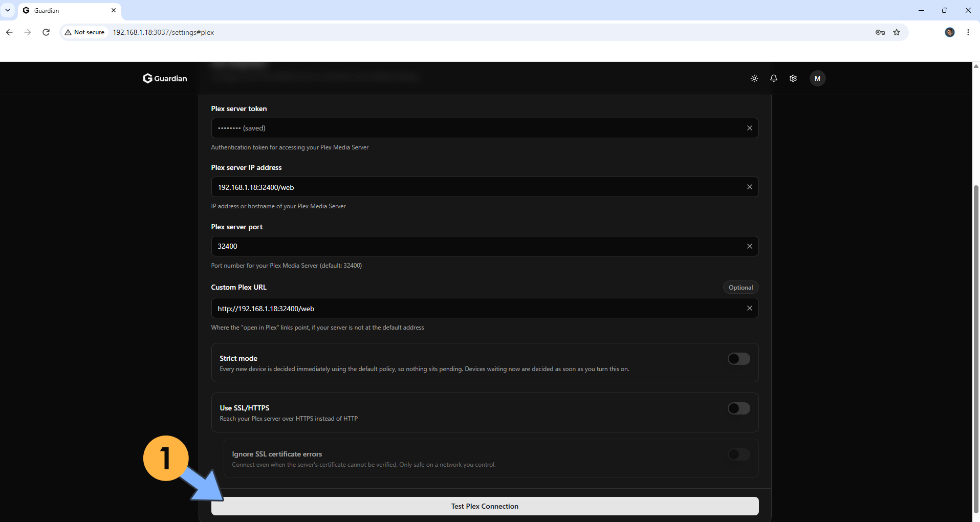Open Chrome three-dot menu

tap(968, 32)
